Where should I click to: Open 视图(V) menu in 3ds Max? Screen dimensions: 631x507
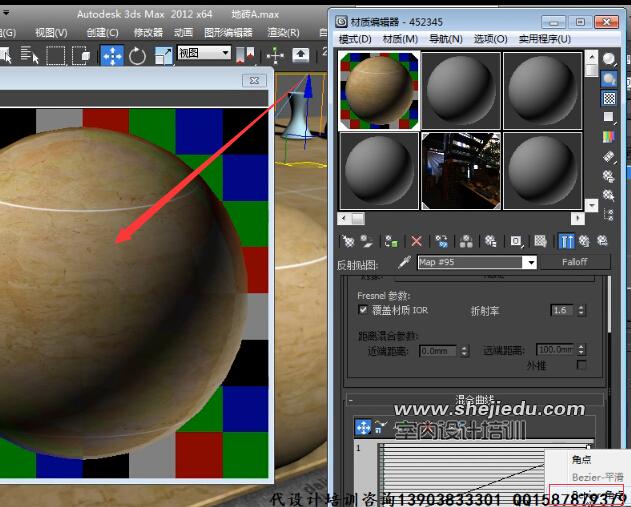pyautogui.click(x=51, y=33)
